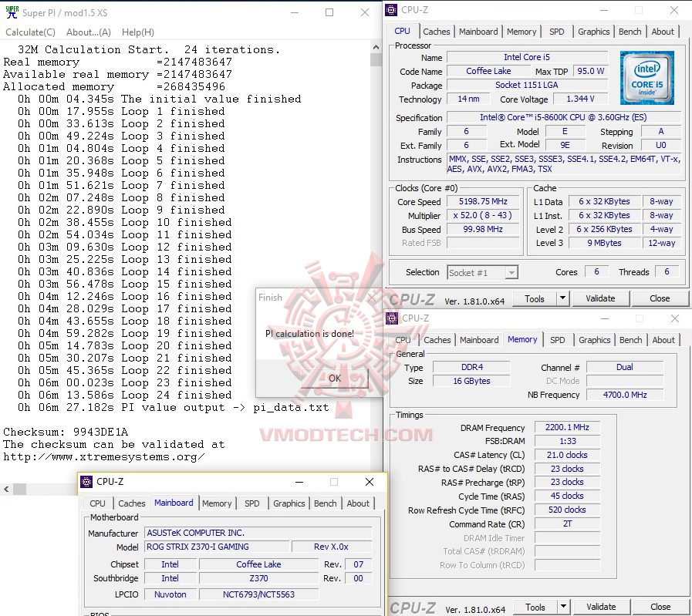Image resolution: width=692 pixels, height=616 pixels.
Task: Click Tools button in Memory CPU-Z window
Action: pyautogui.click(x=535, y=607)
